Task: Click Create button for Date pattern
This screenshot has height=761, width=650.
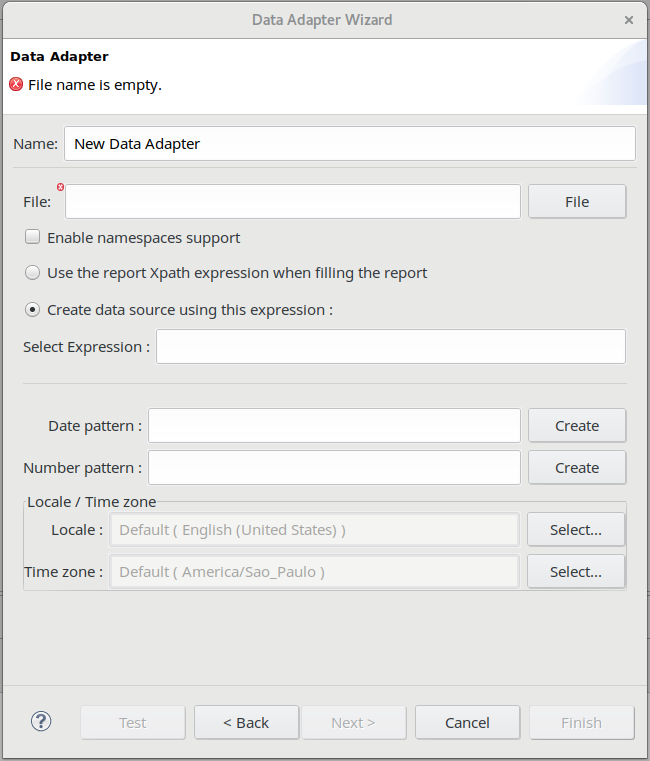Action: (576, 425)
